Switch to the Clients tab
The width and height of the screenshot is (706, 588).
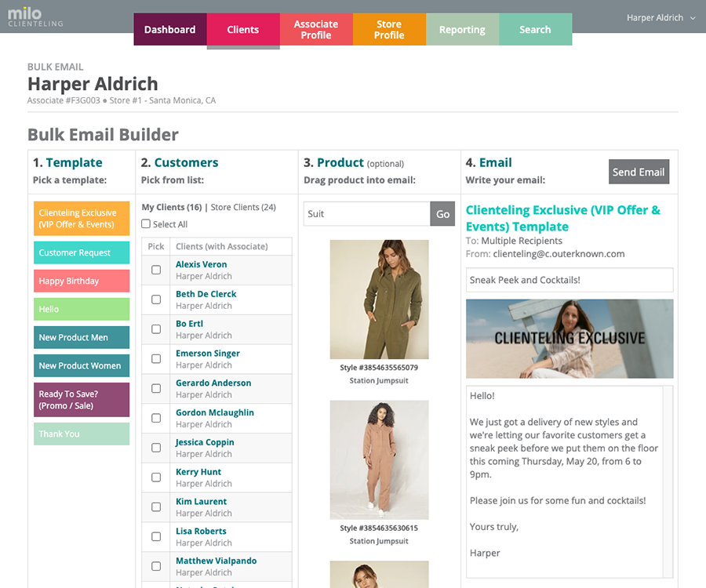coord(243,29)
